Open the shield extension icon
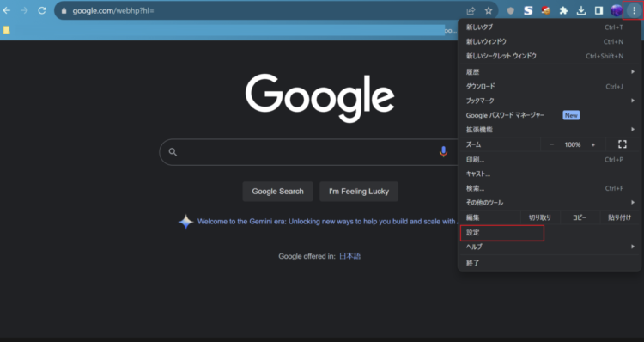The image size is (644, 342). coord(511,10)
